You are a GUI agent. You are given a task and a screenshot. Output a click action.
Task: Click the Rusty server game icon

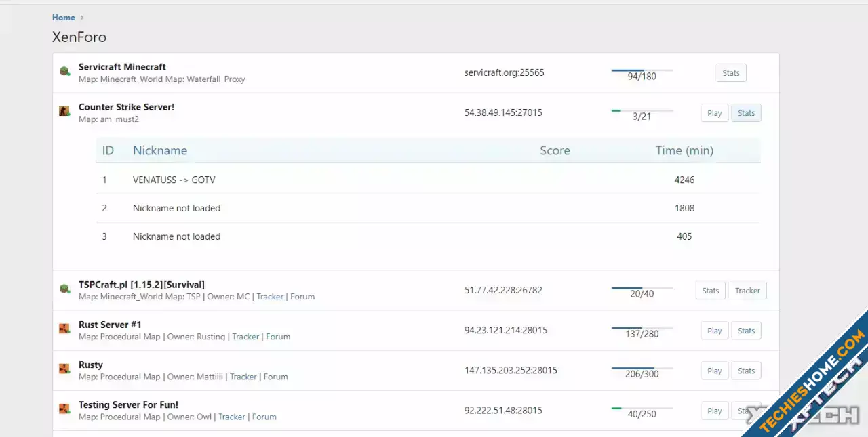[x=64, y=369]
